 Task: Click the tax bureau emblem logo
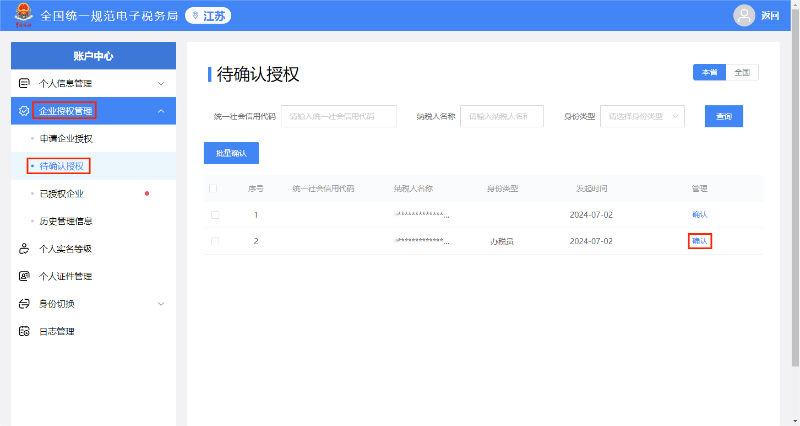[x=23, y=15]
